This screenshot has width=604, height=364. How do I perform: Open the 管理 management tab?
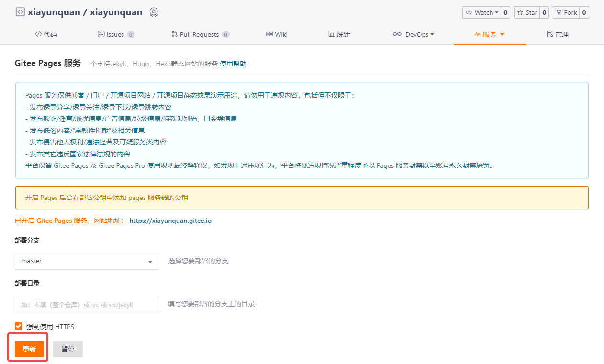point(558,34)
